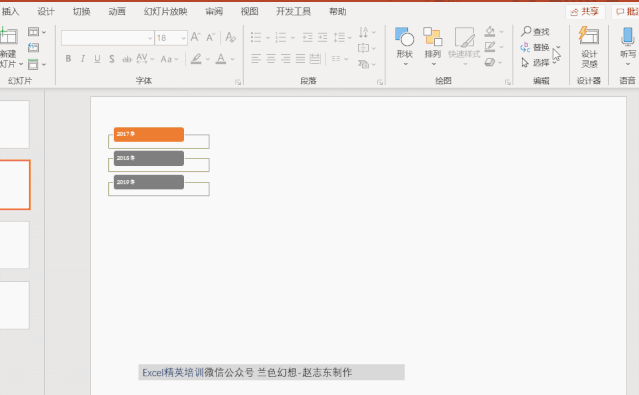Select the highlighted slide thumbnail
Image resolution: width=639 pixels, height=395 pixels.
tap(15, 185)
